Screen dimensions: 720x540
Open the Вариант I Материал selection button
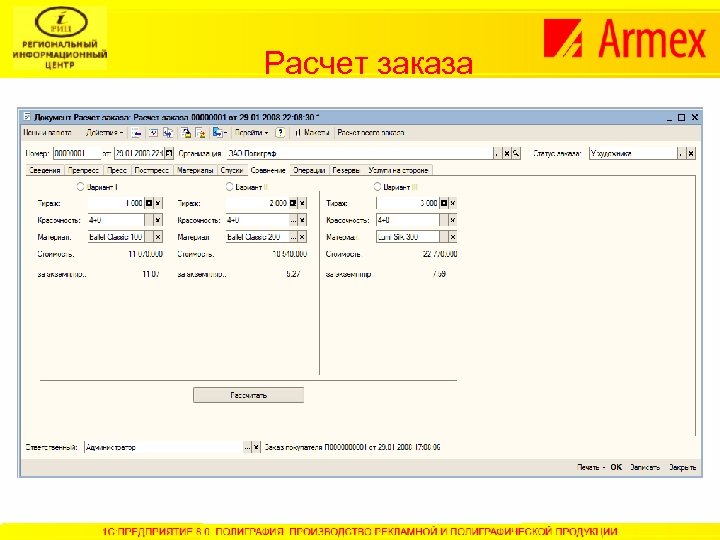[149, 237]
